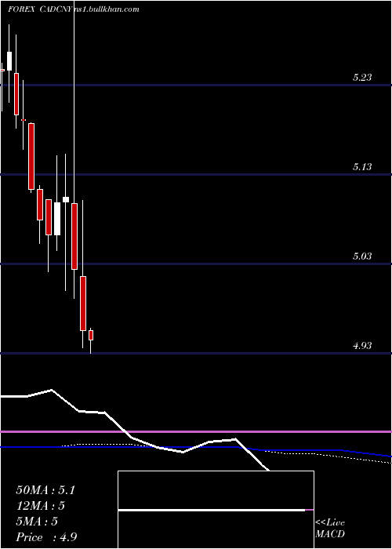
Task: Click the <<Live MACD label
Action: pos(330,529)
